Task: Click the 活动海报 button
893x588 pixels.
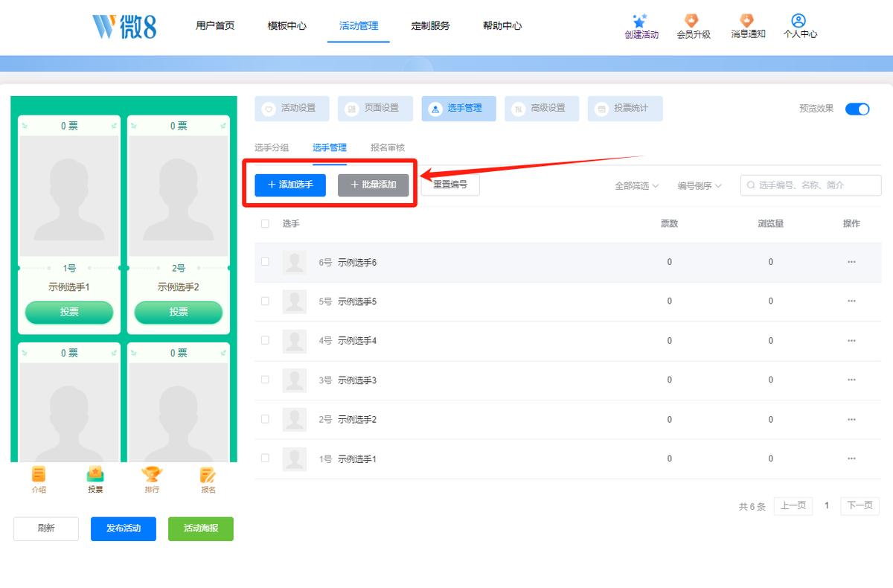Action: [x=201, y=528]
